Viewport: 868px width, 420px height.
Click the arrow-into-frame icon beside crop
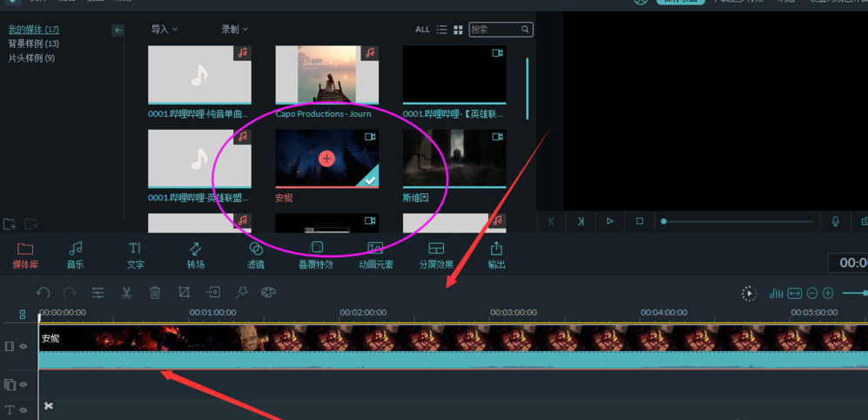(x=213, y=292)
